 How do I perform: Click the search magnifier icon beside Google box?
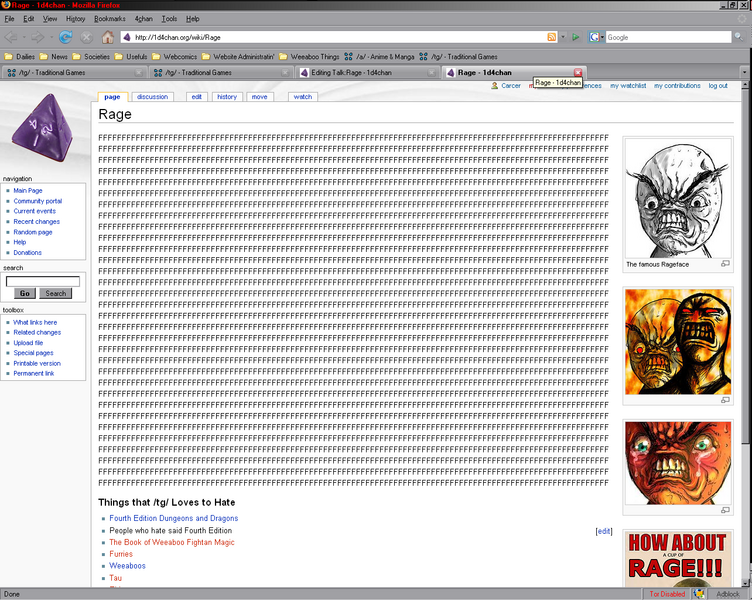(x=739, y=37)
